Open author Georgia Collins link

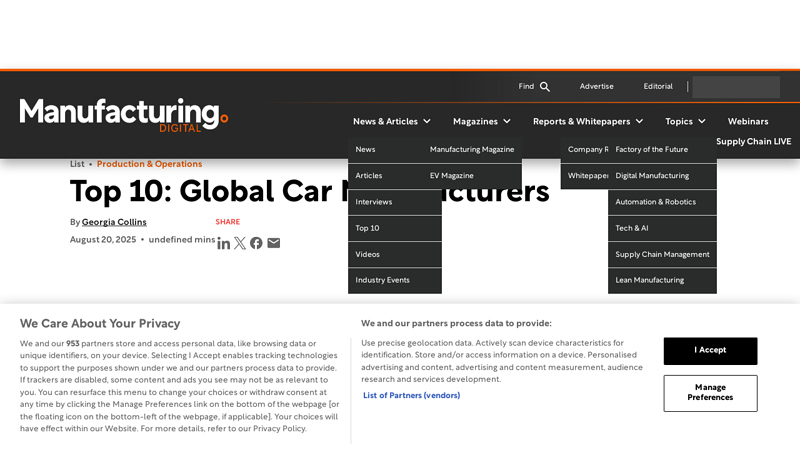click(114, 222)
